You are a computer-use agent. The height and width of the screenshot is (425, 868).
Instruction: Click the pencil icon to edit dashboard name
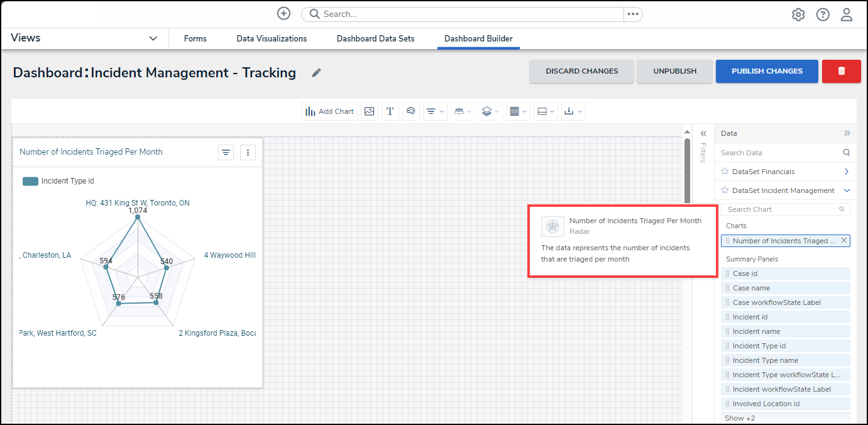[317, 73]
